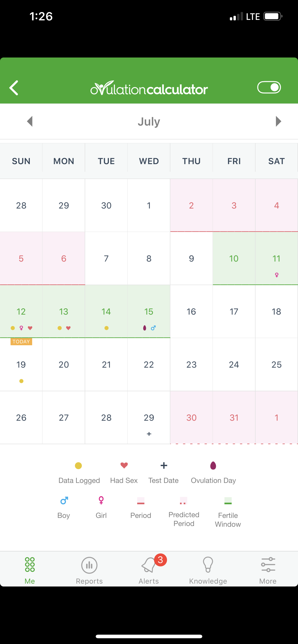Select July 12 in the fertile window
The height and width of the screenshot is (644, 298).
point(21,311)
